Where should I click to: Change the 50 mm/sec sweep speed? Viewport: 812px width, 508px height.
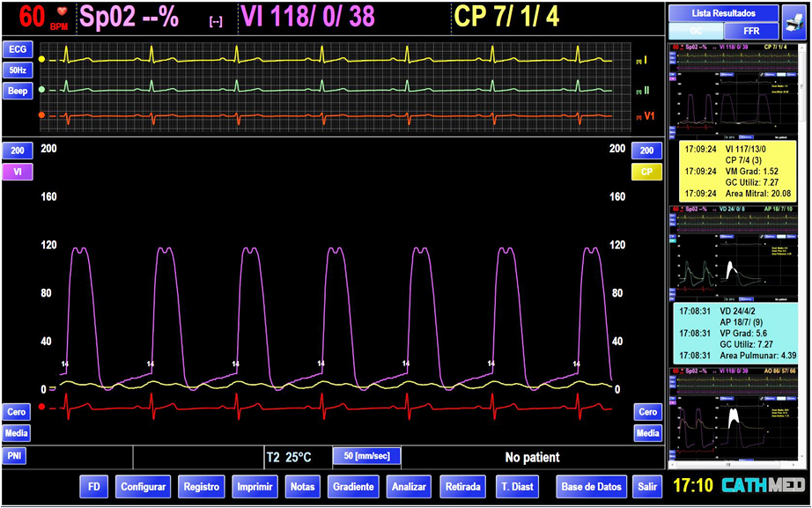(366, 456)
